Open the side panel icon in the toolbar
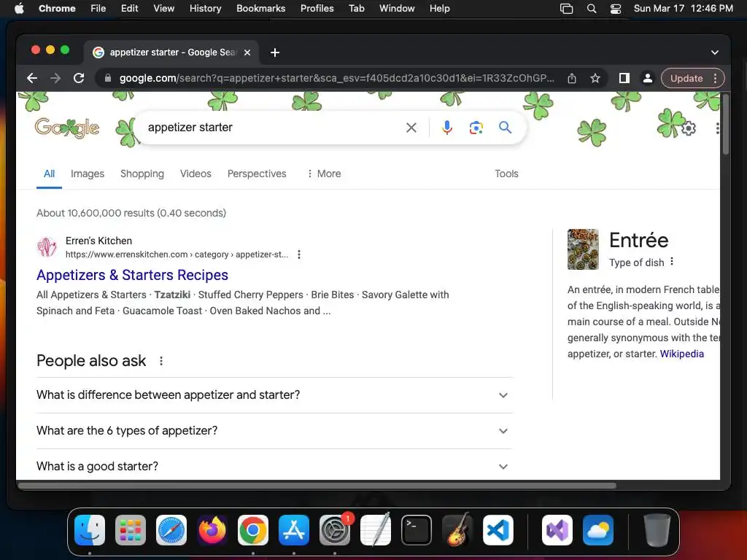This screenshot has height=560, width=747. pos(624,78)
